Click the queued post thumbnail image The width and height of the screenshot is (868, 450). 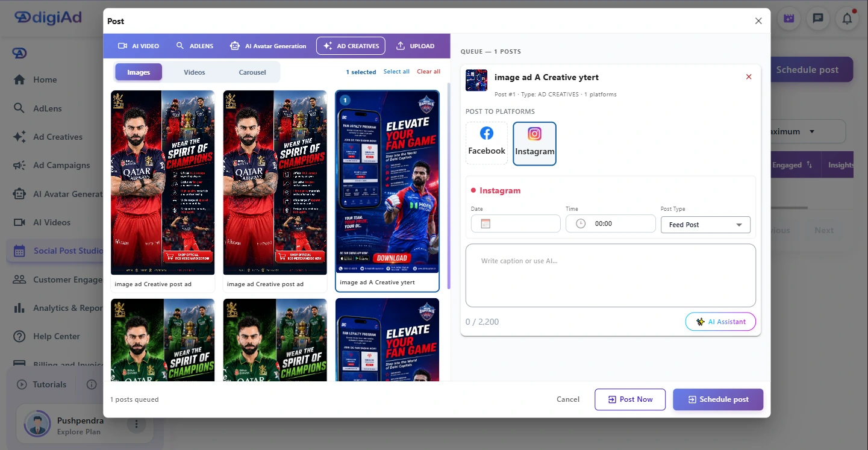[476, 80]
